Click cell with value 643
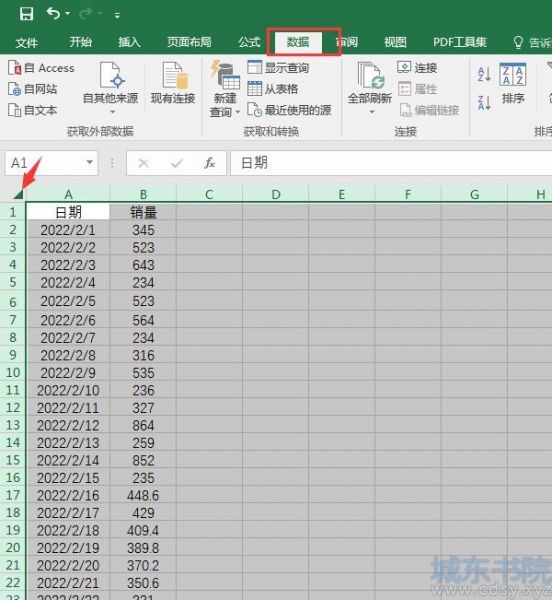Screen dimensions: 552x600 (x=143, y=265)
